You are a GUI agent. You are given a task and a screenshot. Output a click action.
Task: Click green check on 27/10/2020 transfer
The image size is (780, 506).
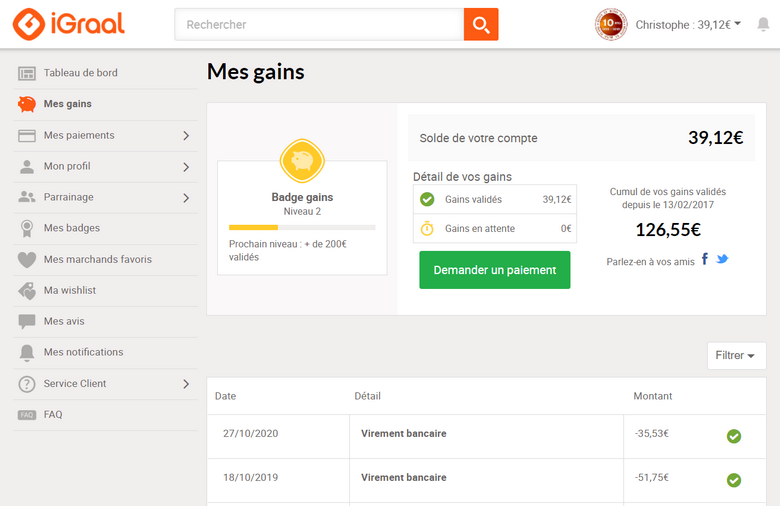[734, 436]
